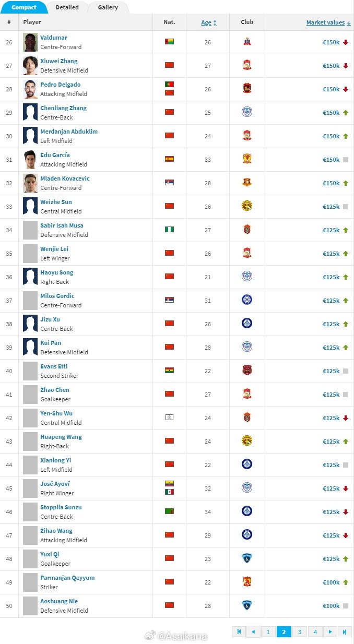Viewport: 354px width, 644px height.
Task: Click the portrait thumbnail of Xiuwei Zhang
Action: tap(30, 66)
